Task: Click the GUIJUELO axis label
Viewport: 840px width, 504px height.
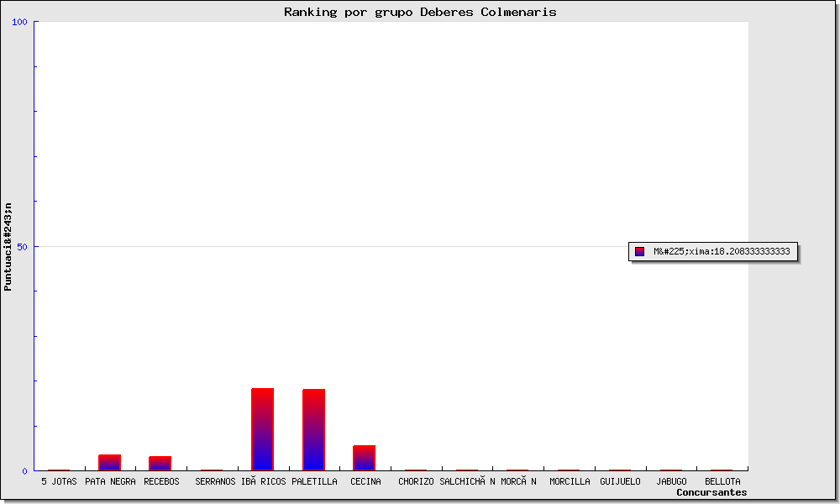Action: point(620,482)
